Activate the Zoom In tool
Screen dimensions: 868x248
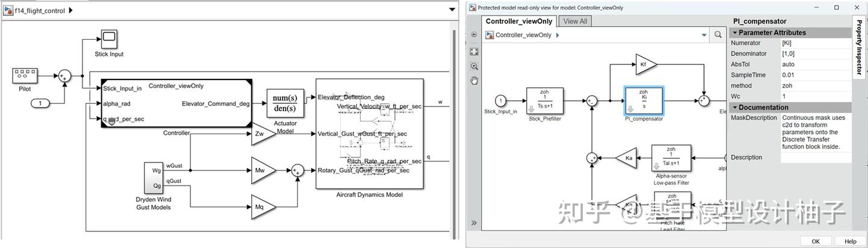click(x=474, y=66)
